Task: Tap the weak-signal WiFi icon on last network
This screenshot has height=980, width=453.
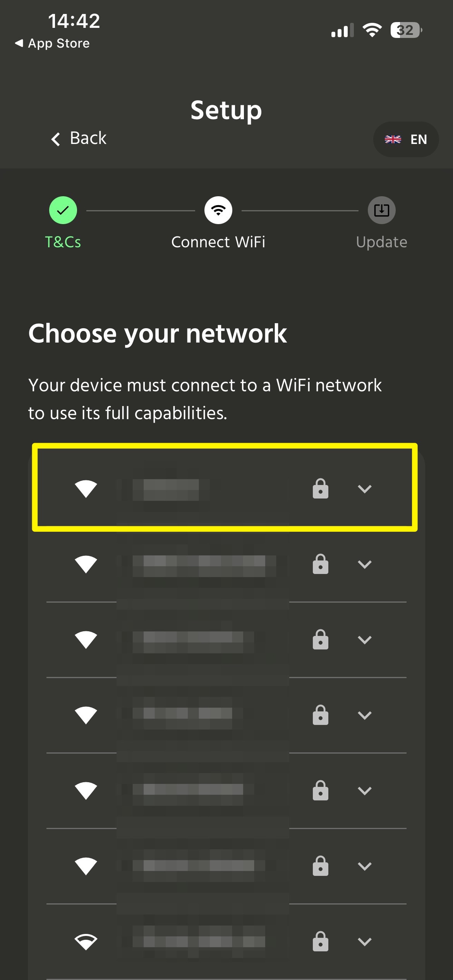Action: click(x=86, y=942)
